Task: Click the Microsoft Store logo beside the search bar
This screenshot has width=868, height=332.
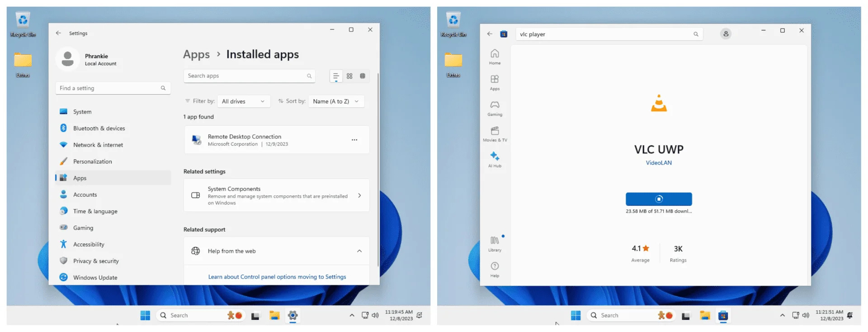Action: coord(504,34)
